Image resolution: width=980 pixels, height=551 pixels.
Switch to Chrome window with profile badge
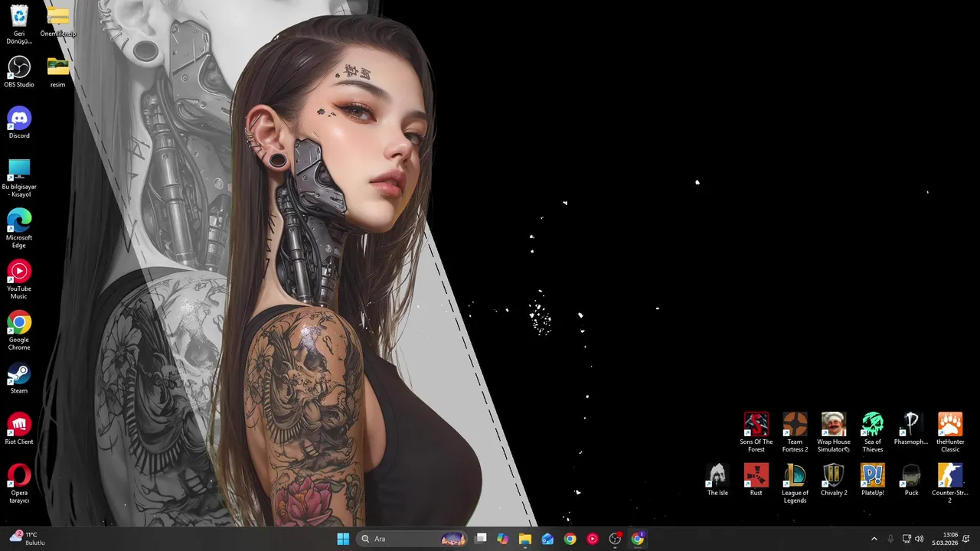[x=638, y=539]
